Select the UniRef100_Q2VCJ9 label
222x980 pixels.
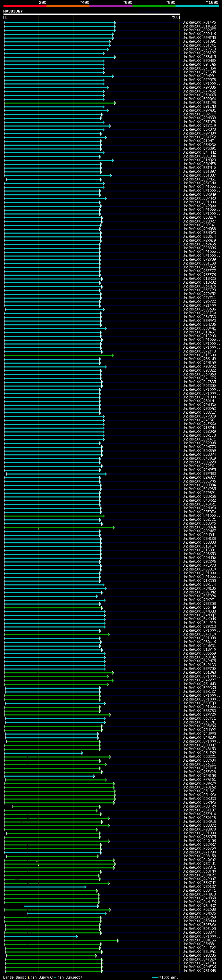point(199,125)
